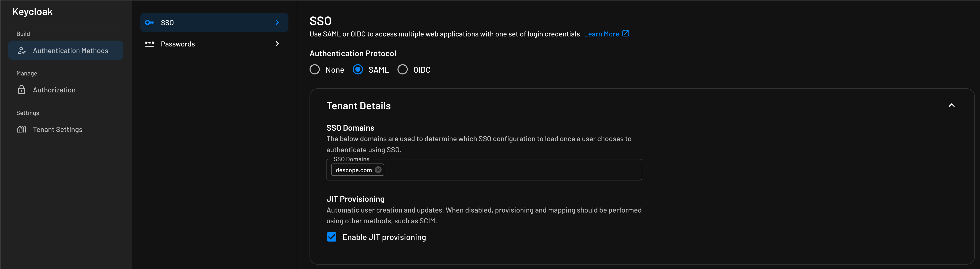Screen dimensions: 980x269
Task: Remove descope.com using its X icon
Action: coord(378,169)
